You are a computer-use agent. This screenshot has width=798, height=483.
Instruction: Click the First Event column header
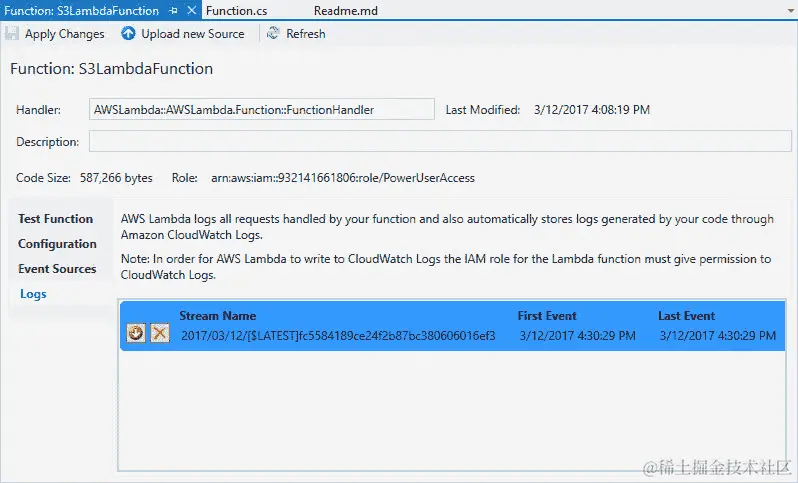[x=547, y=316]
